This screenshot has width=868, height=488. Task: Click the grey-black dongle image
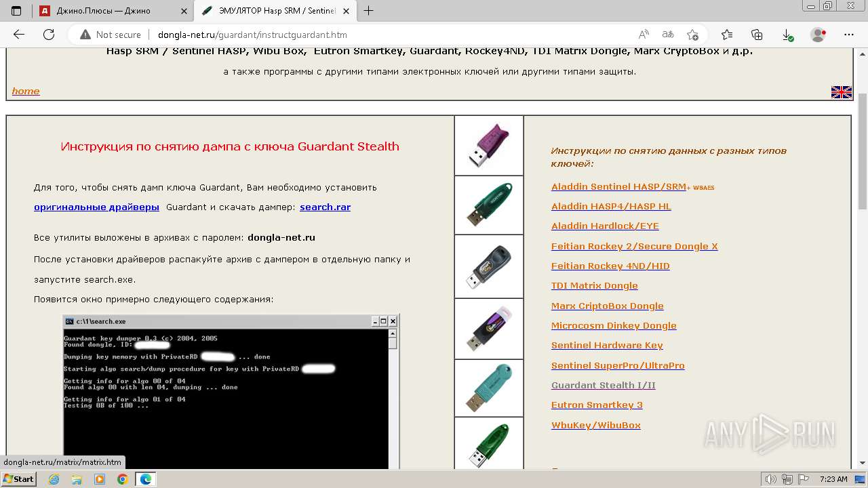(488, 266)
